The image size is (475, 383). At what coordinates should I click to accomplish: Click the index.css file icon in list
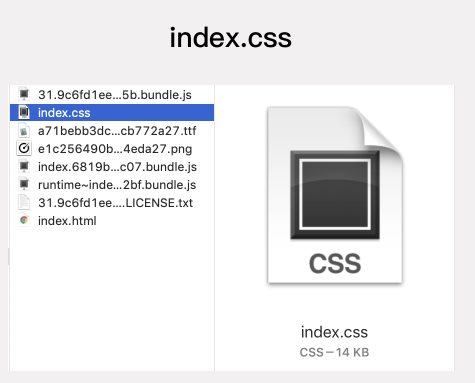[24, 112]
